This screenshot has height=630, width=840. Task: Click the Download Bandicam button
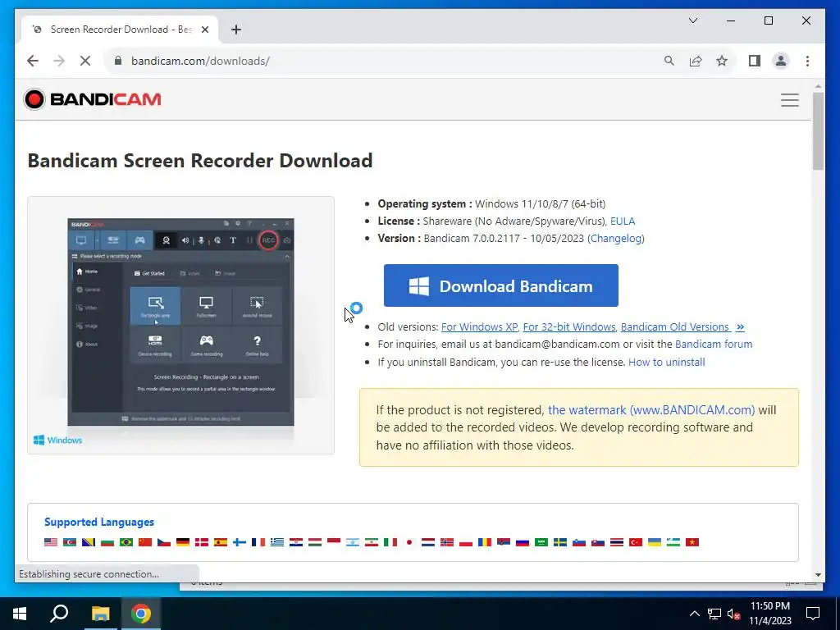click(501, 285)
